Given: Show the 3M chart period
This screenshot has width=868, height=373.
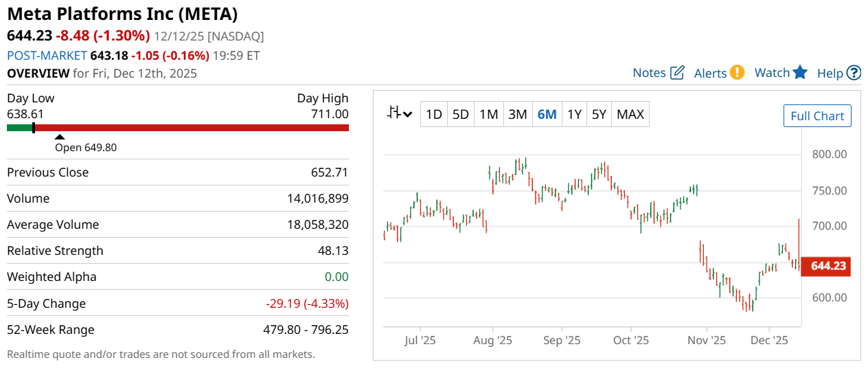Looking at the screenshot, I should coord(517,115).
